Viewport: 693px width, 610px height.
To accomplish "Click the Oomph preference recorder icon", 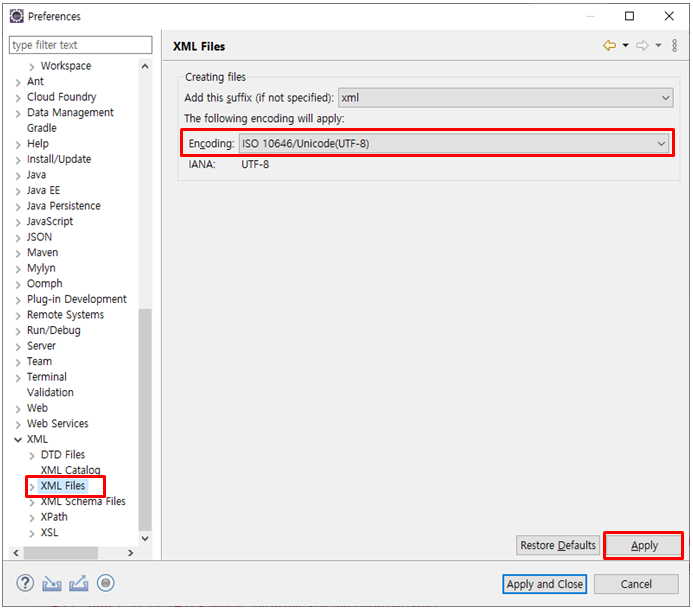I will click(x=106, y=583).
